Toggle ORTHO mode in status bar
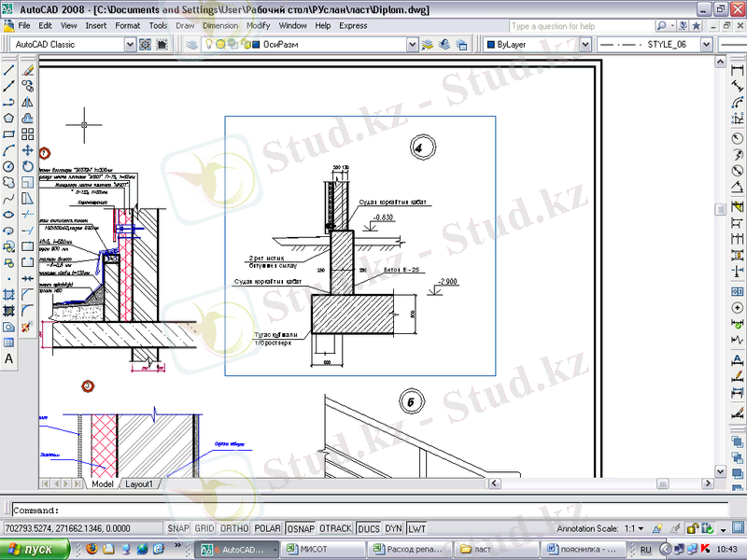 point(233,528)
